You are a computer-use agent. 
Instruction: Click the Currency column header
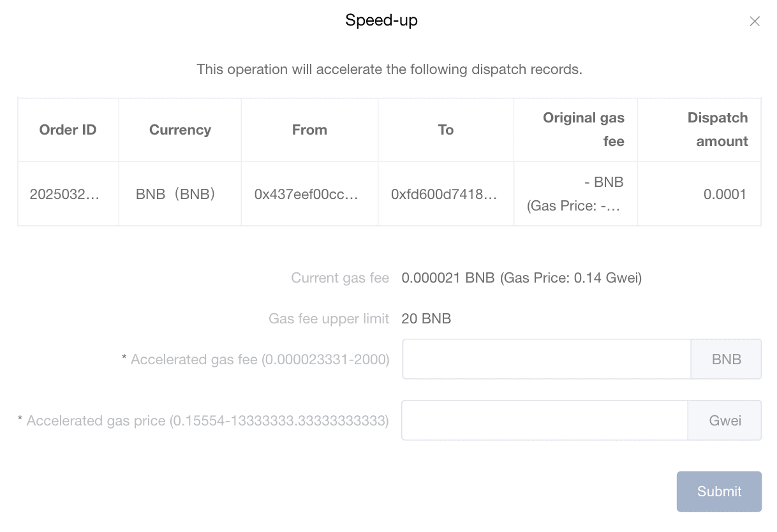pyautogui.click(x=180, y=130)
